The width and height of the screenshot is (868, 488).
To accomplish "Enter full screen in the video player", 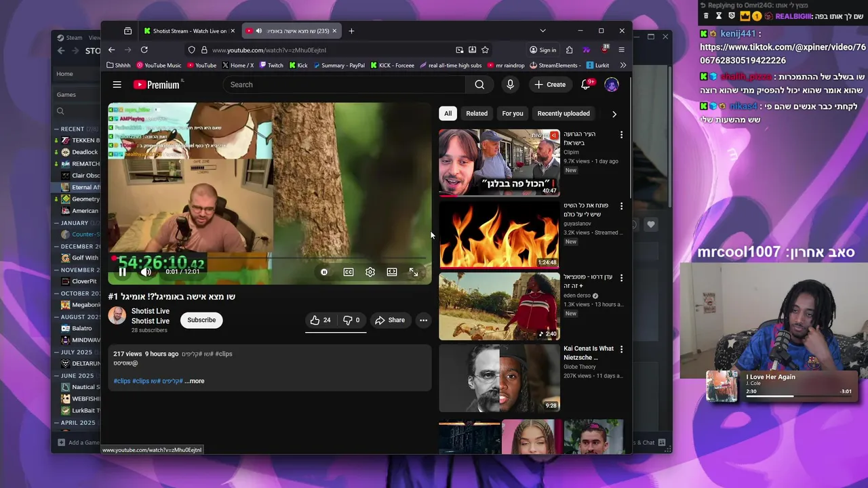I will [x=414, y=272].
